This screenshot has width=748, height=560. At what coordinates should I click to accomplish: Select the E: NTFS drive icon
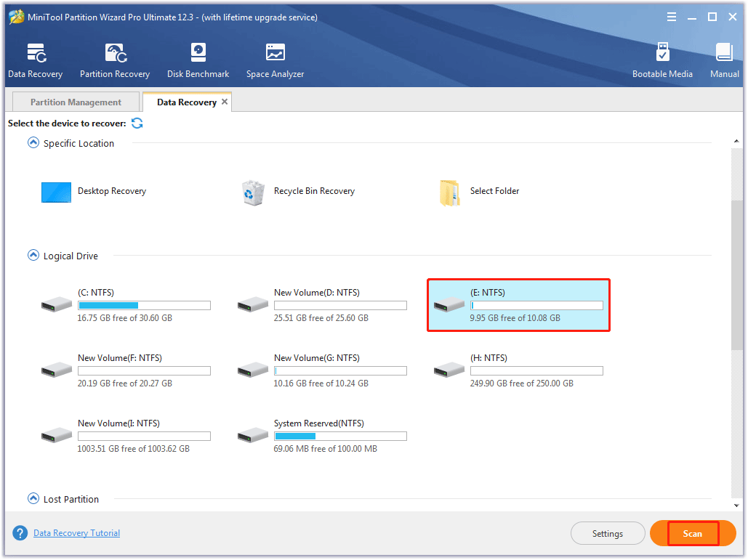pos(449,304)
